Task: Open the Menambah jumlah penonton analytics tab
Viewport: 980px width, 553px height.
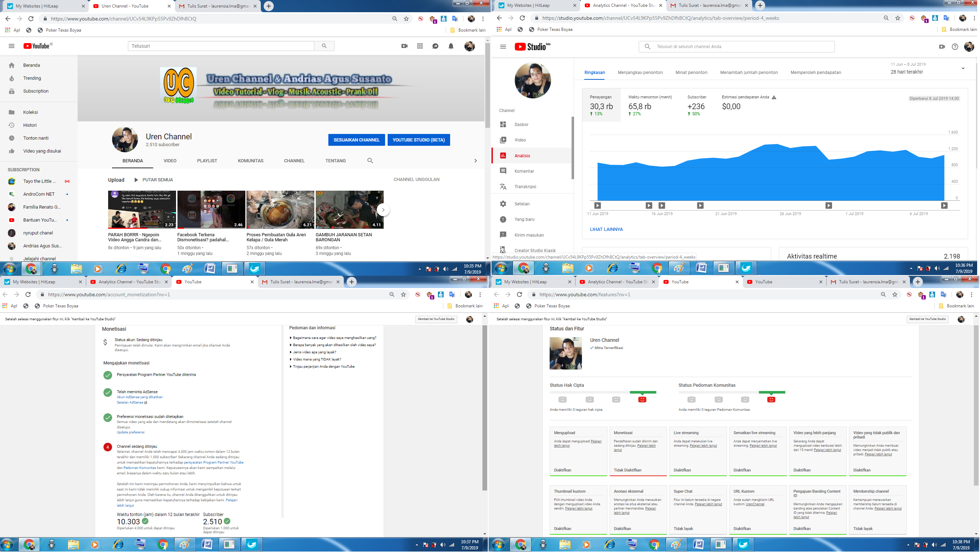Action: click(x=749, y=73)
